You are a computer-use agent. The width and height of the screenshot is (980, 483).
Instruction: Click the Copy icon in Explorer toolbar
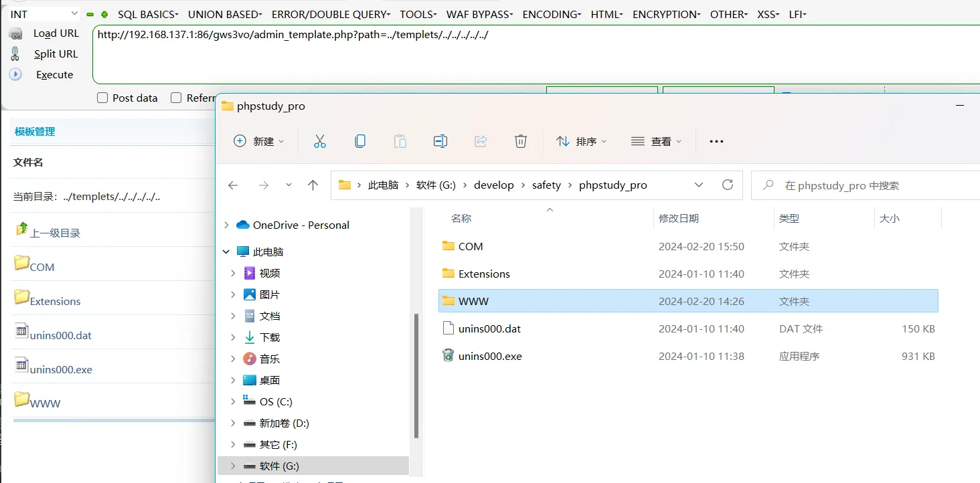360,141
